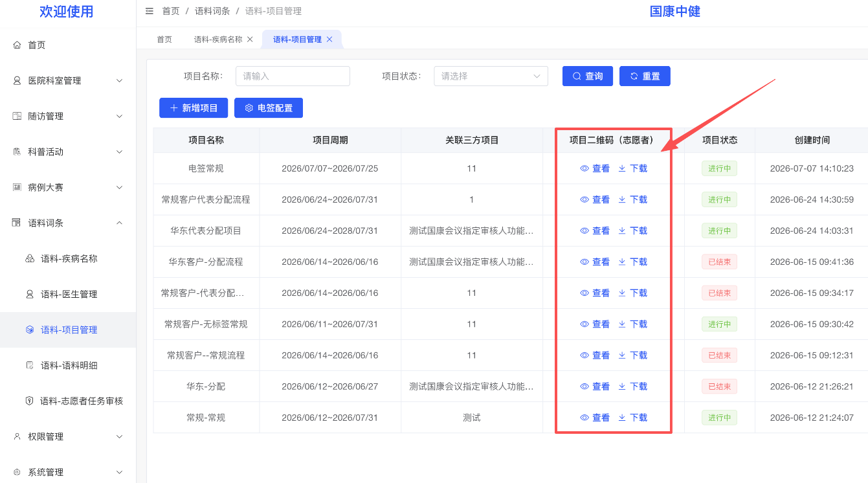Click the 系统管理 gear icon
Screen dimensions: 868x483
17,472
